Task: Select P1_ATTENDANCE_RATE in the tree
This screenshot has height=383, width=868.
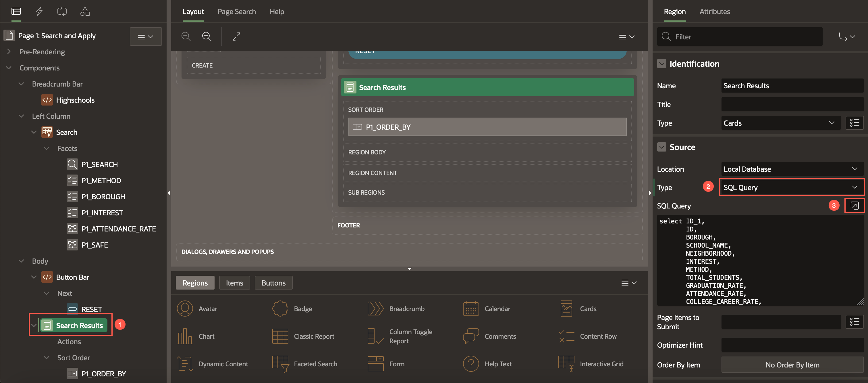Action: pyautogui.click(x=111, y=229)
